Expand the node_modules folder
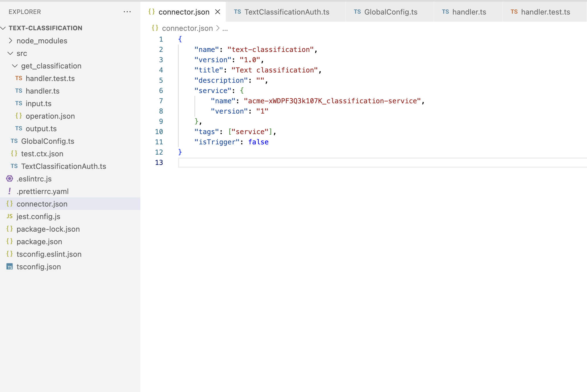This screenshot has width=587, height=392. [11, 41]
